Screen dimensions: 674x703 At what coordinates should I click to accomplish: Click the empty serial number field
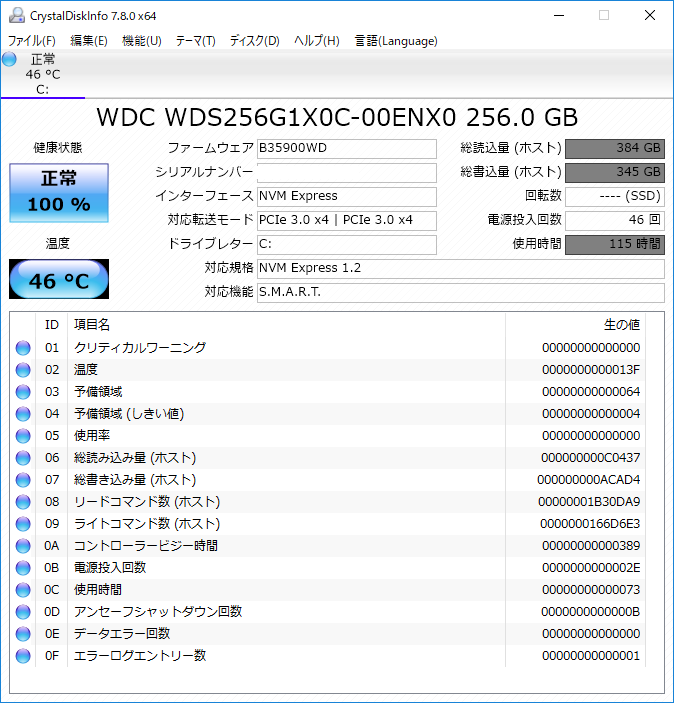point(347,173)
